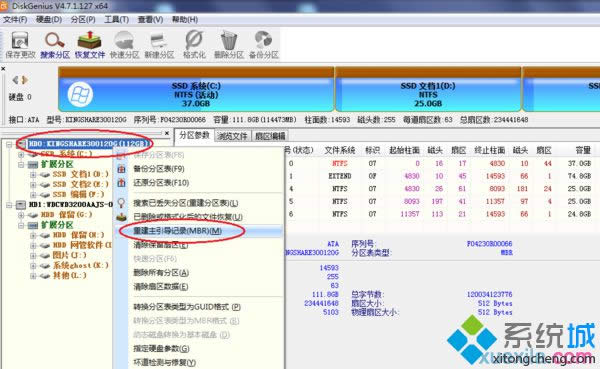Expand the SSD 文档2(E:) tree node
The height and width of the screenshot is (369, 600).
33,184
